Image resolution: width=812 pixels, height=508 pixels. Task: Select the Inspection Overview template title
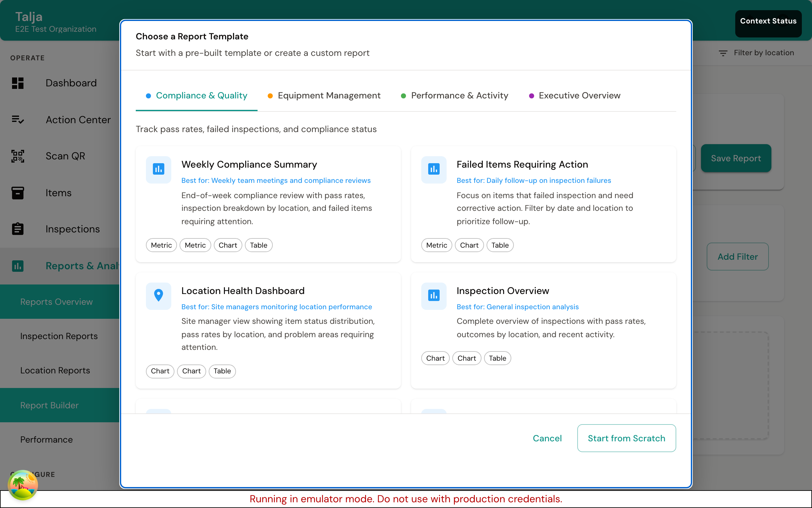[503, 291]
